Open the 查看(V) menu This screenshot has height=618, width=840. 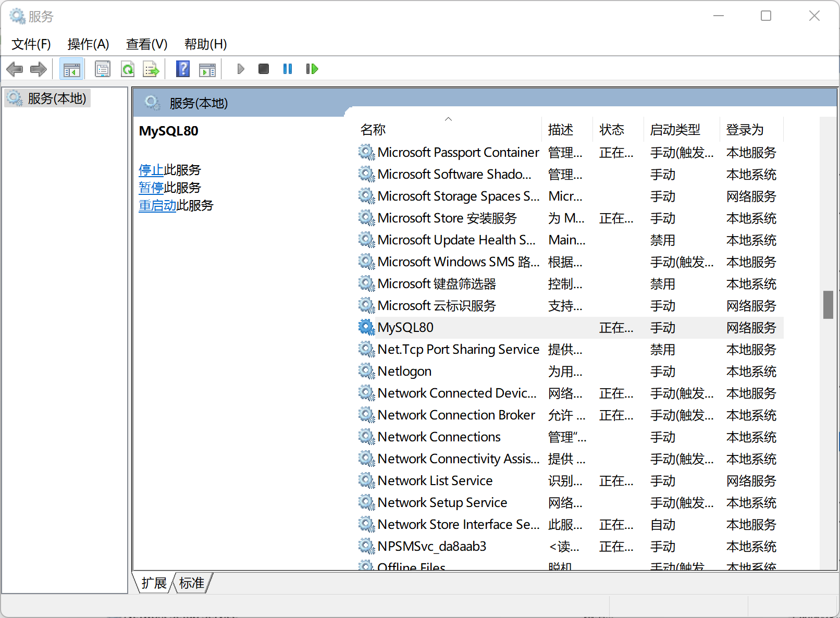pyautogui.click(x=146, y=44)
